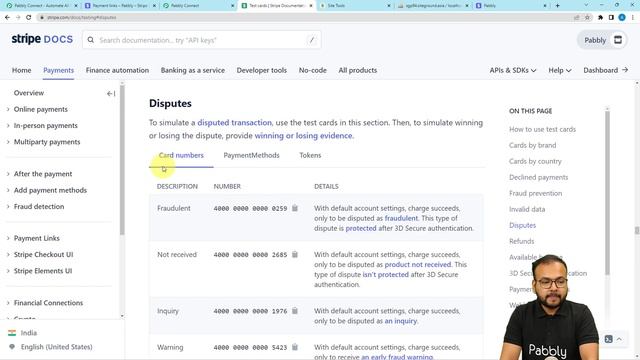Share this page icon in address bar

coord(577,18)
